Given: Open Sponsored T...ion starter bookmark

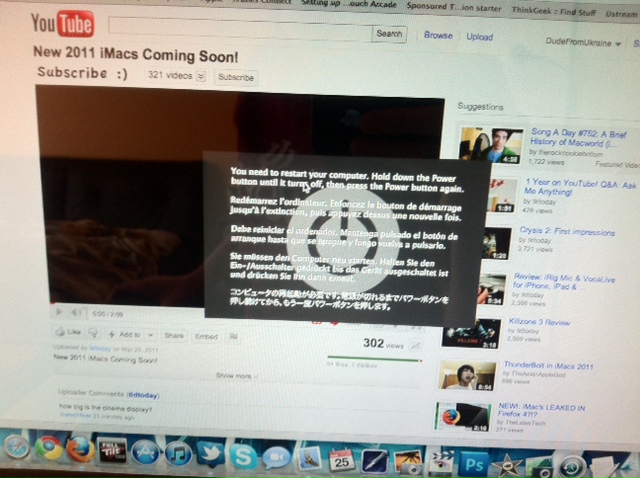Looking at the screenshot, I should point(454,7).
